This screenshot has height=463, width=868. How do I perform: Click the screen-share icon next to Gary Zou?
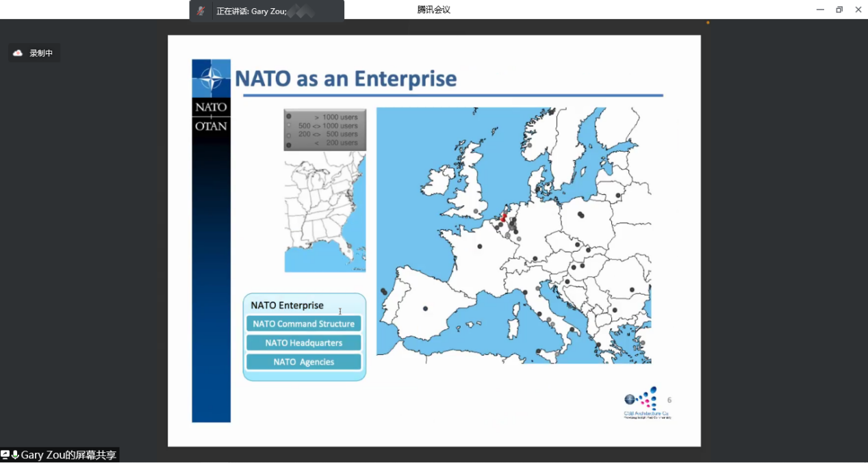(x=5, y=455)
